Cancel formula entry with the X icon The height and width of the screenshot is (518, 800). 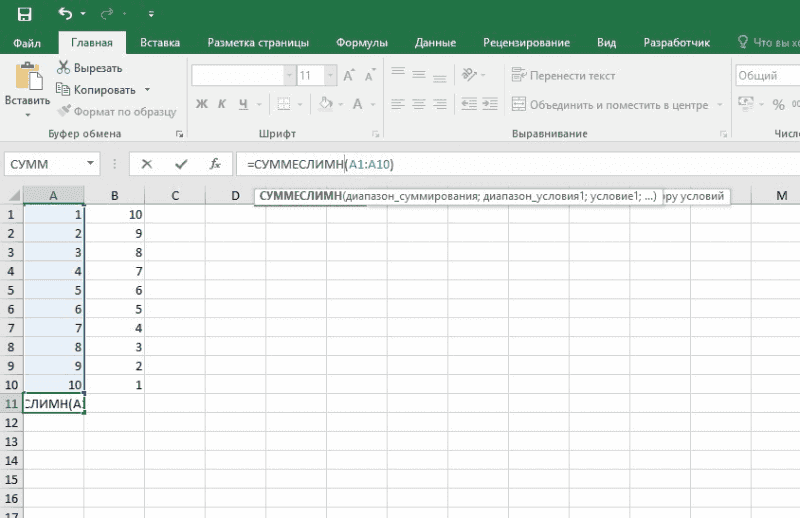147,164
